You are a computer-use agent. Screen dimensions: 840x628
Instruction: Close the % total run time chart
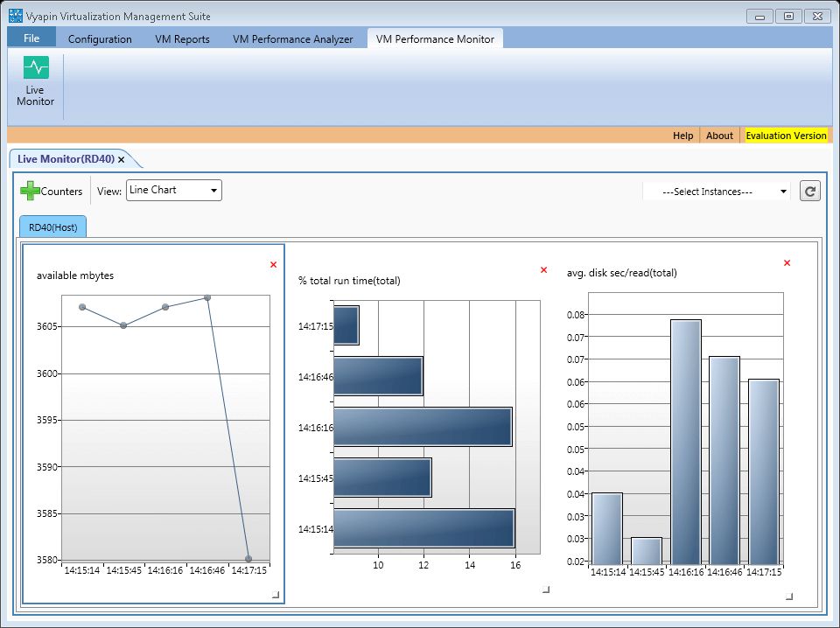[x=543, y=270]
